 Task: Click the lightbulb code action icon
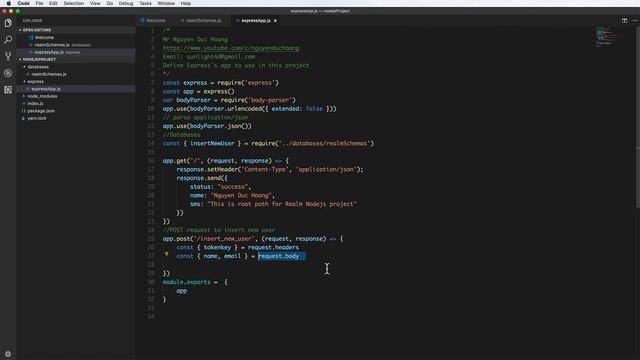tap(167, 254)
